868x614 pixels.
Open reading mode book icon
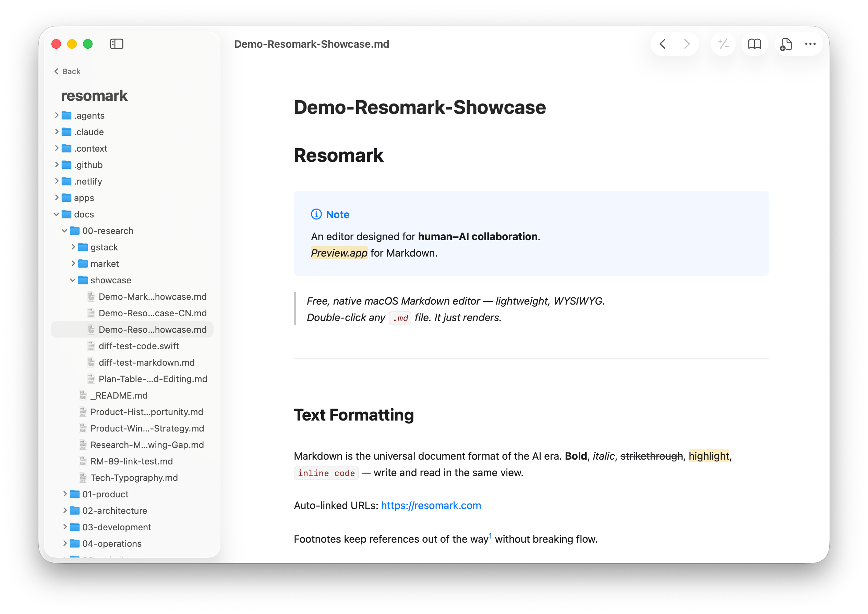(755, 44)
